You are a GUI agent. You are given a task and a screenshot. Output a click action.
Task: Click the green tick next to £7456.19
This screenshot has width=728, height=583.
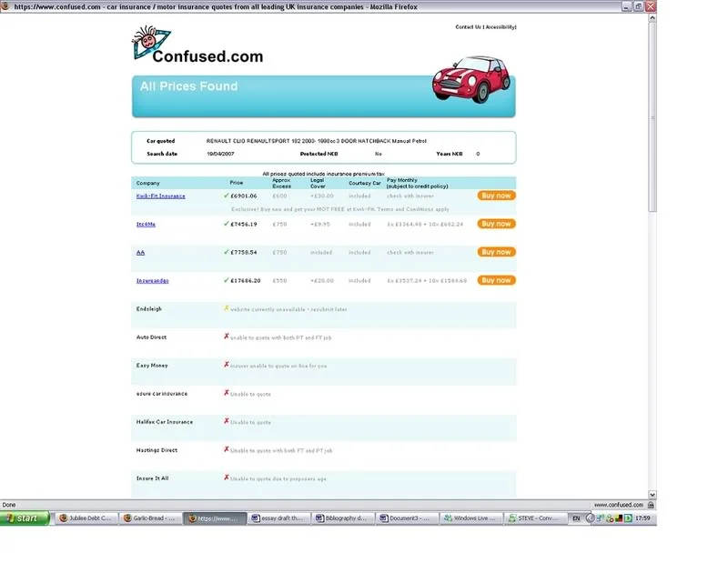tap(227, 224)
